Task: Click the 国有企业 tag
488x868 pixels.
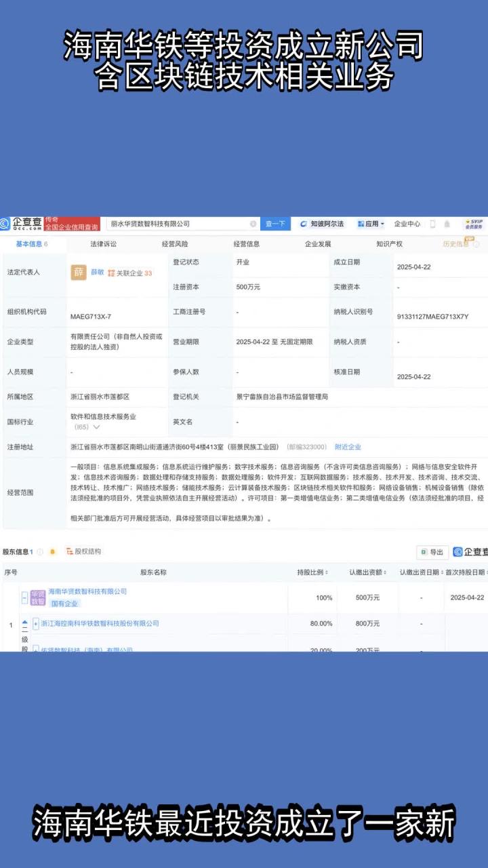Action: click(65, 604)
